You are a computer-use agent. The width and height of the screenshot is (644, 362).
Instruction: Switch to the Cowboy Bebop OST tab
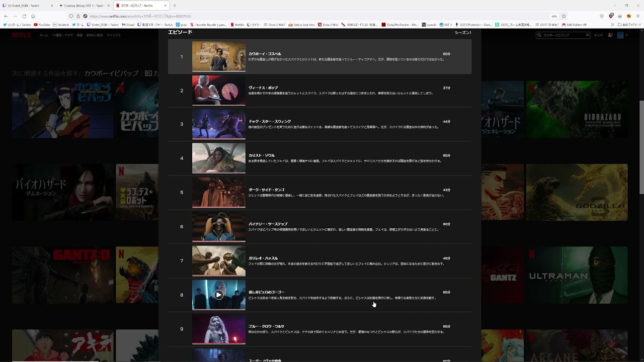(x=83, y=6)
